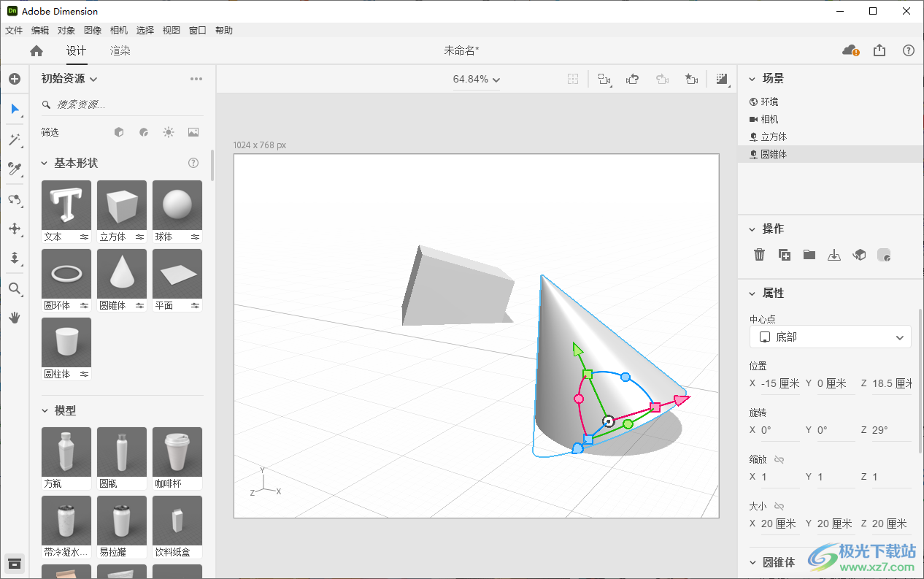Collapse the 场景 panel

pos(752,78)
